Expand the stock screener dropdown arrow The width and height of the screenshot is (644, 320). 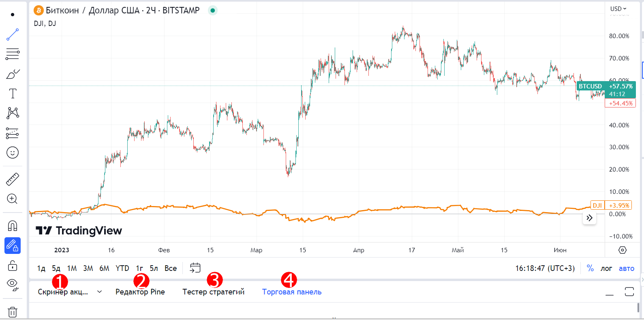point(100,292)
